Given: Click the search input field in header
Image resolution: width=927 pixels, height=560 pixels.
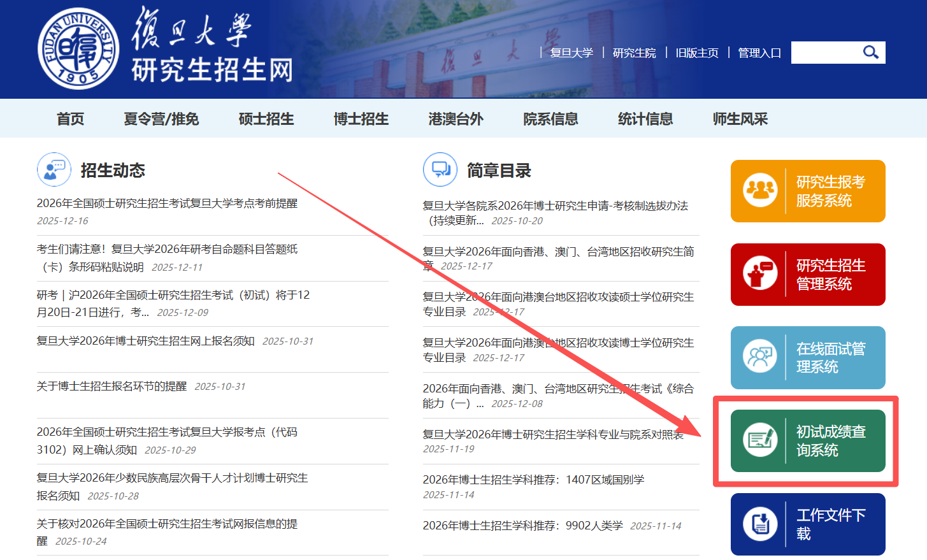Looking at the screenshot, I should (x=824, y=52).
